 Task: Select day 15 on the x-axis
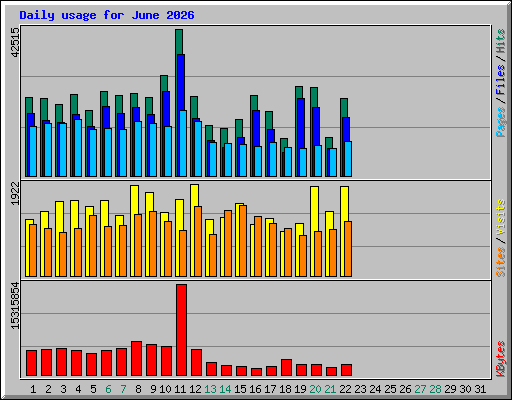tap(240, 389)
